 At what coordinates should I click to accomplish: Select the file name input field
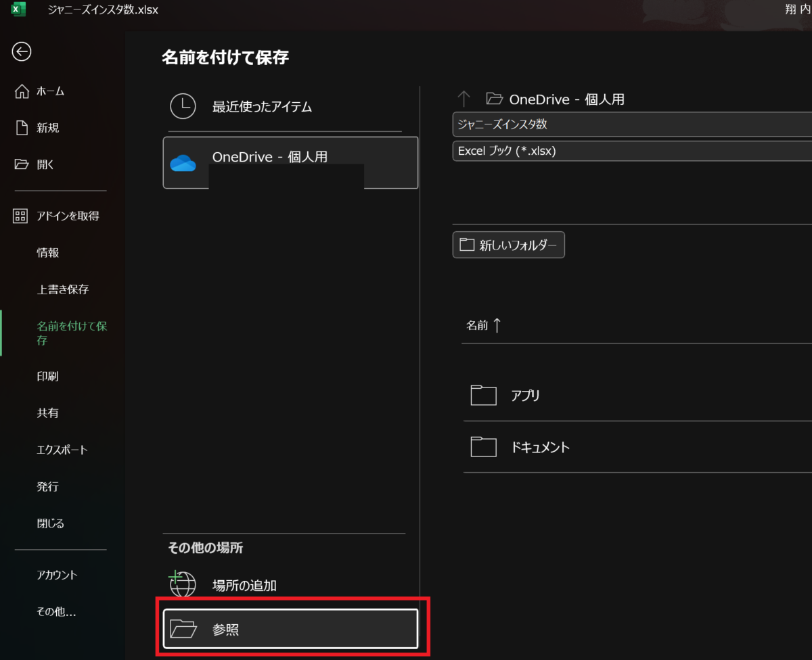[629, 125]
